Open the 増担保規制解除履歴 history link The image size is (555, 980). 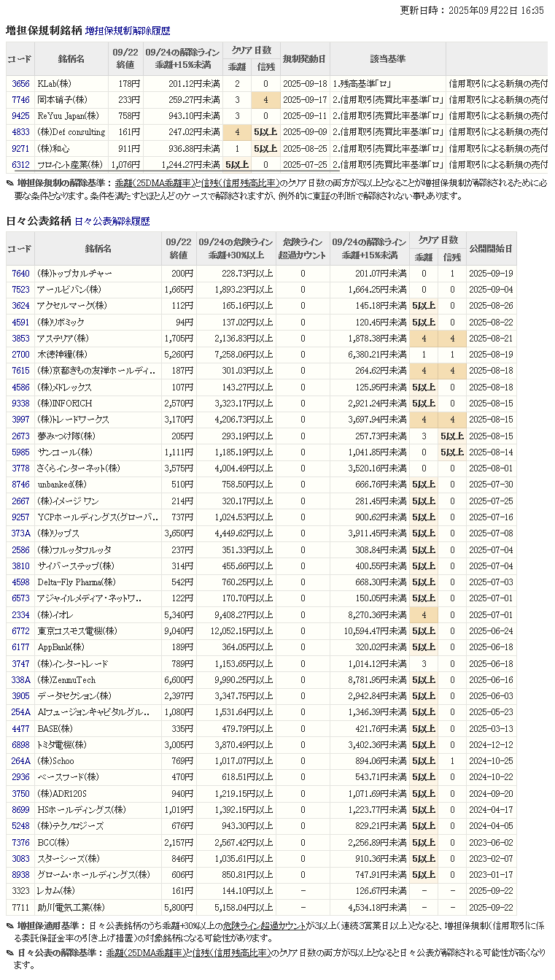click(128, 31)
